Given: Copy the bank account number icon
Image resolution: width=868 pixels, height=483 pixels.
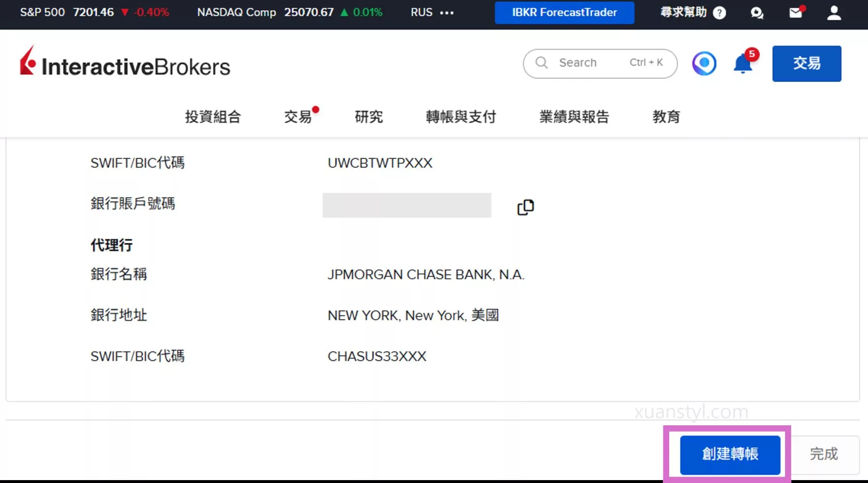Looking at the screenshot, I should 526,207.
